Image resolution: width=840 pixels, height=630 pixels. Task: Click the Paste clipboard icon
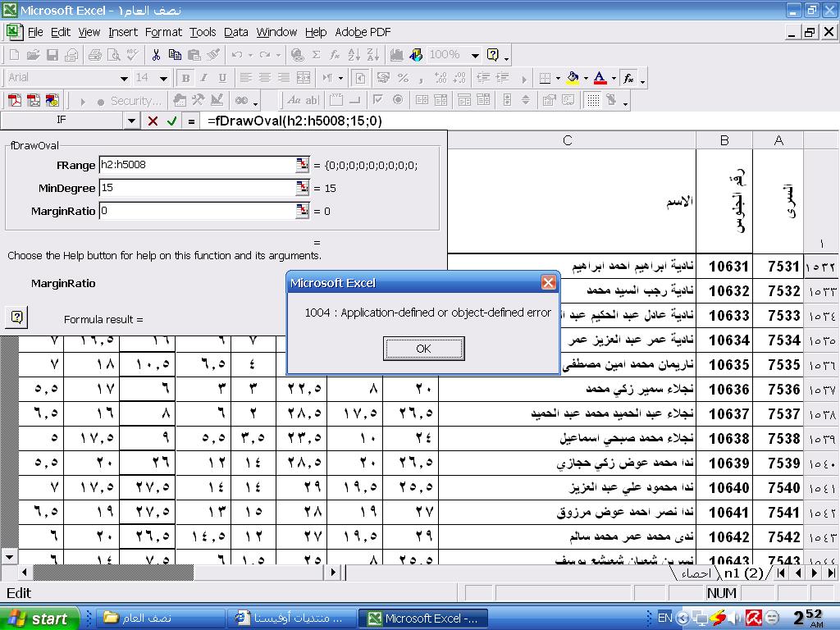194,55
